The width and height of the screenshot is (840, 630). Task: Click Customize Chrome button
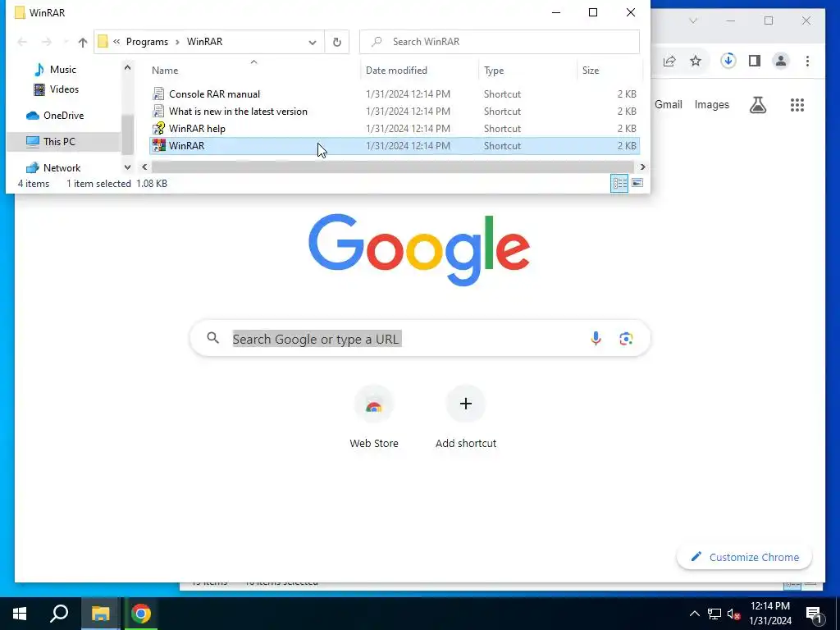pyautogui.click(x=744, y=557)
